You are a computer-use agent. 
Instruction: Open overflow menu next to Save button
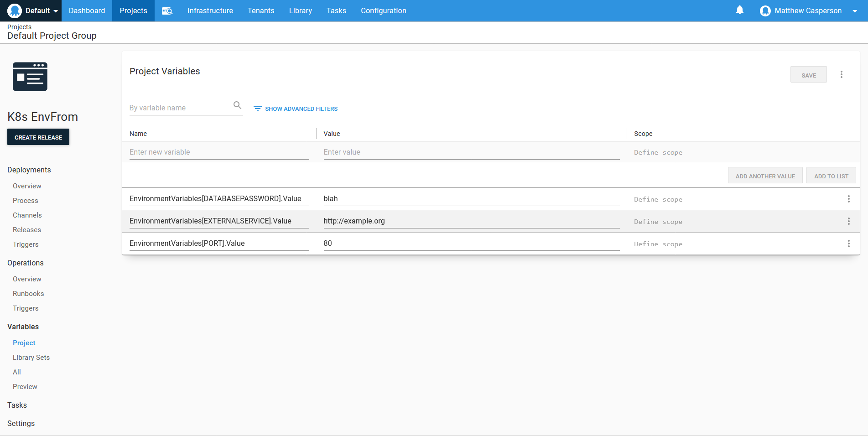[842, 74]
